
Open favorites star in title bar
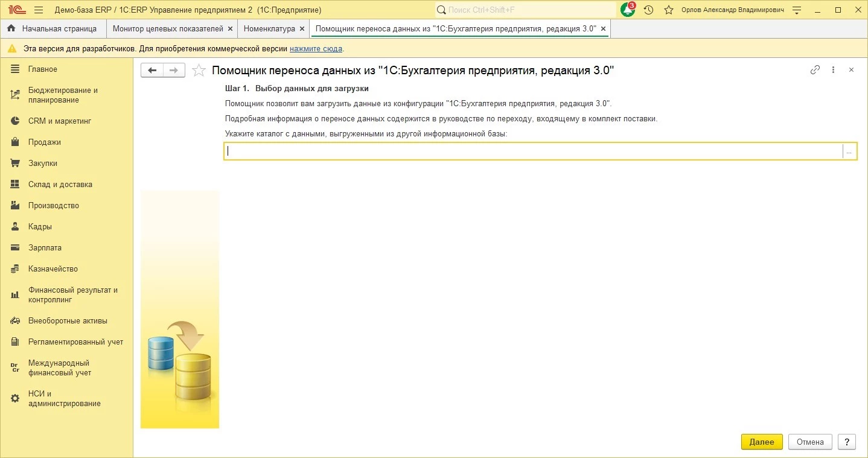pos(668,10)
